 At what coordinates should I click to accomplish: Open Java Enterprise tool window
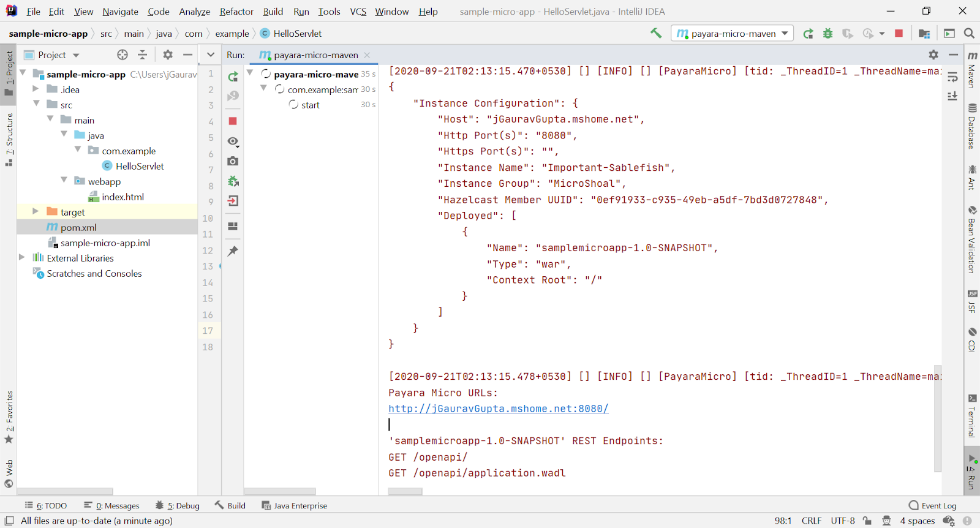pyautogui.click(x=295, y=505)
